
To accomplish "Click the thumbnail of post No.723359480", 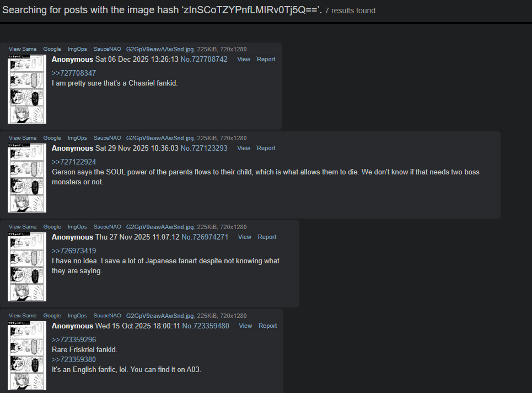I will tap(27, 355).
